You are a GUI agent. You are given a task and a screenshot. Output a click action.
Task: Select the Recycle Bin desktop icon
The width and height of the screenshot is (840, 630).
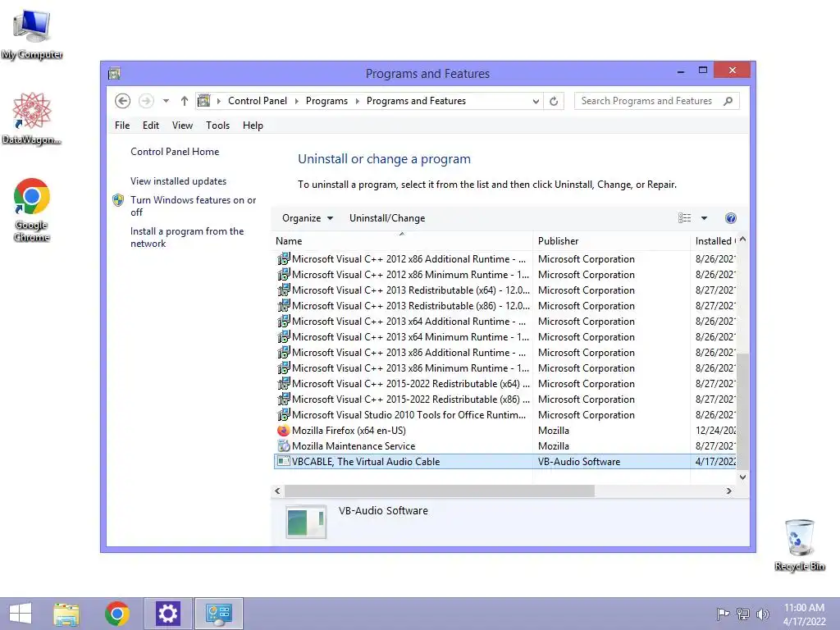click(x=800, y=545)
